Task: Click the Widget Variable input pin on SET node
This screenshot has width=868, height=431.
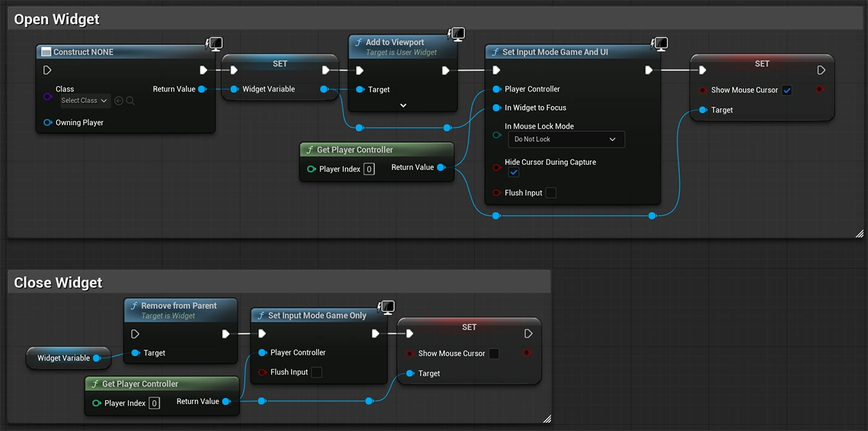Action: (234, 89)
